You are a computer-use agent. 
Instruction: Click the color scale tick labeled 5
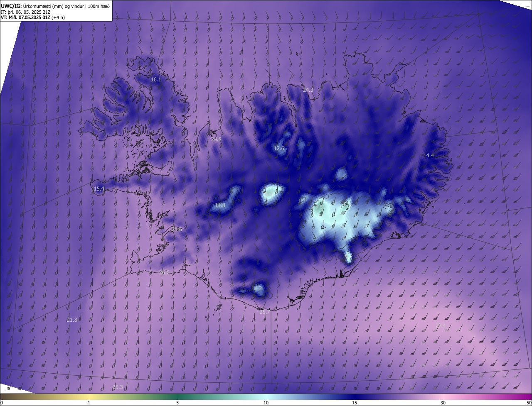pyautogui.click(x=177, y=403)
